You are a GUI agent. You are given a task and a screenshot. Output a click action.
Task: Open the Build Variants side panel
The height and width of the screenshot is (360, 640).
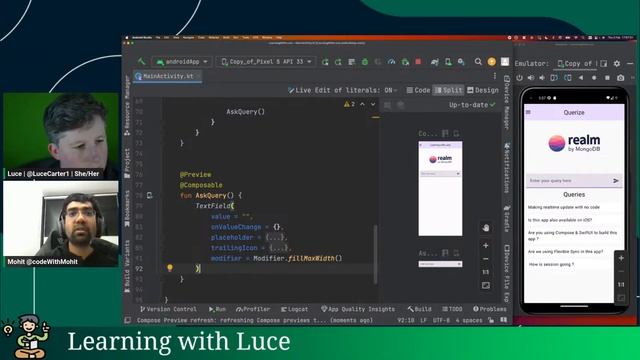click(x=127, y=266)
